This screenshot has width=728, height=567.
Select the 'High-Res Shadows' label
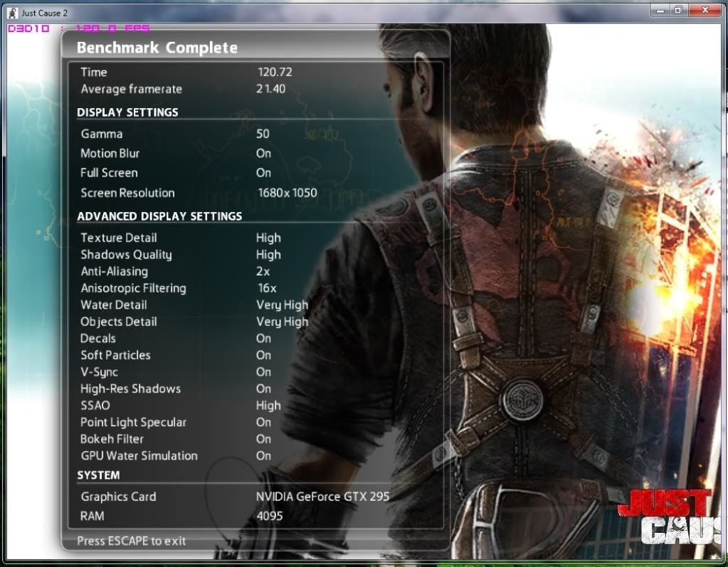tap(130, 389)
